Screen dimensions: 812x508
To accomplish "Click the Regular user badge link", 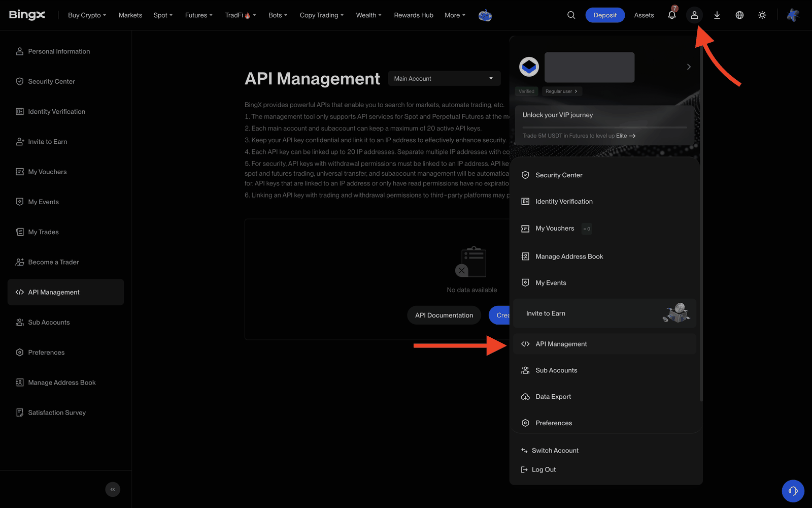I will [x=561, y=91].
